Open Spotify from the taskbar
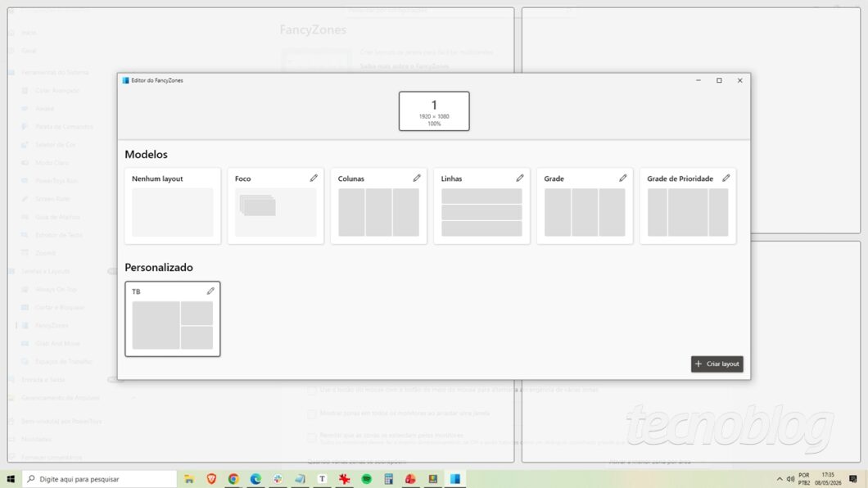This screenshot has height=488, width=868. pyautogui.click(x=367, y=479)
